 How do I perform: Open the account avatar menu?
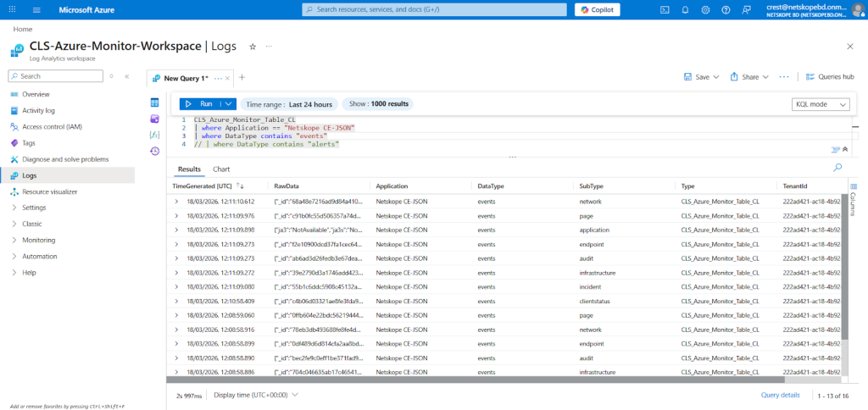(858, 10)
